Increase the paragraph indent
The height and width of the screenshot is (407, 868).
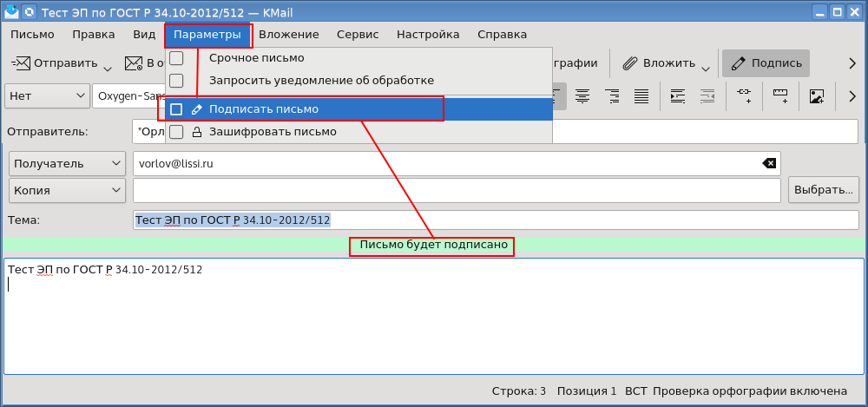tap(678, 95)
